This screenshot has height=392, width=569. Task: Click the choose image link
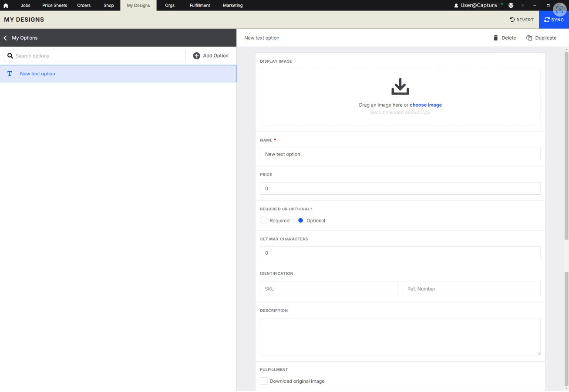pos(426,105)
